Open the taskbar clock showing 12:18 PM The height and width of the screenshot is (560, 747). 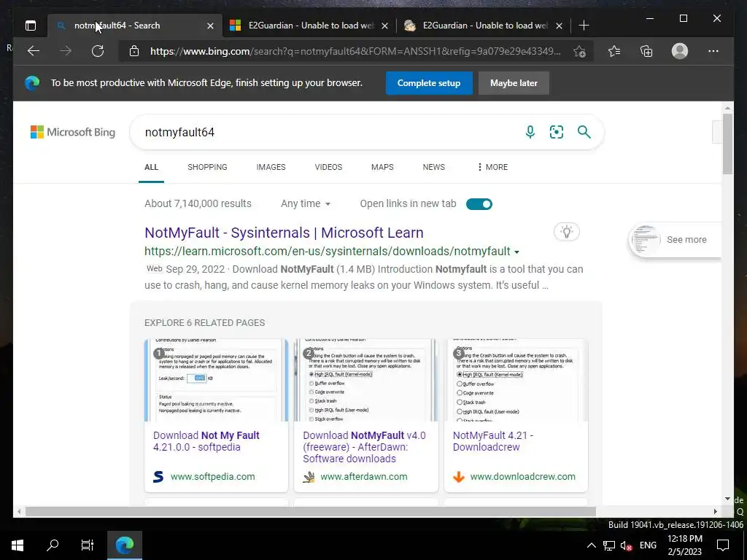684,545
